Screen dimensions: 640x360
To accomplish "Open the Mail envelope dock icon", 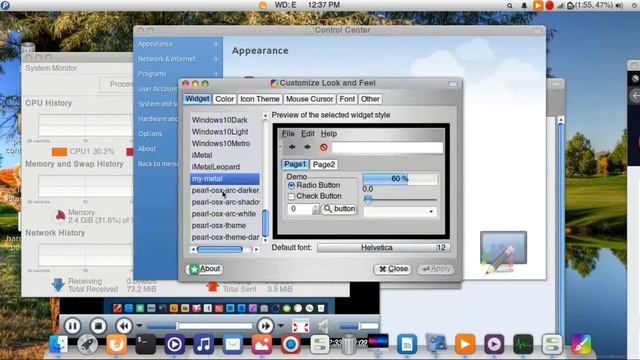I will tap(233, 345).
